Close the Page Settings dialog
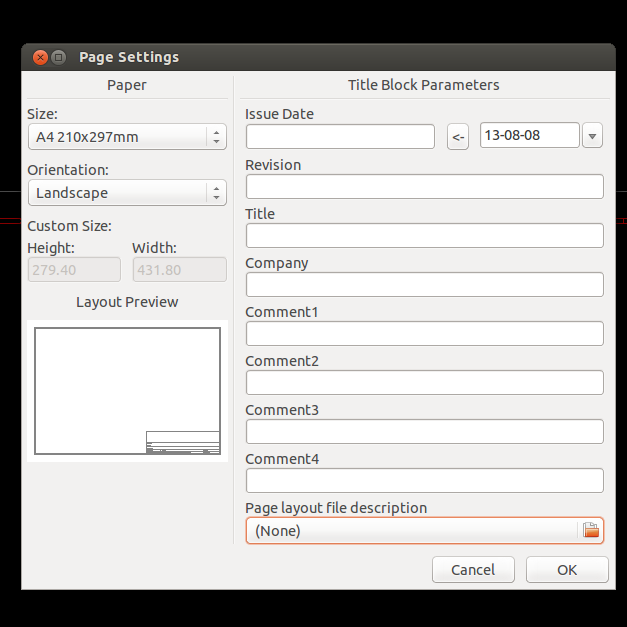The width and height of the screenshot is (627, 627). click(41, 58)
